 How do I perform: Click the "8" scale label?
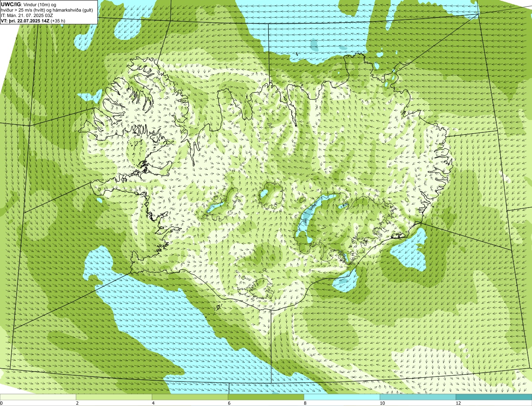coord(305,403)
